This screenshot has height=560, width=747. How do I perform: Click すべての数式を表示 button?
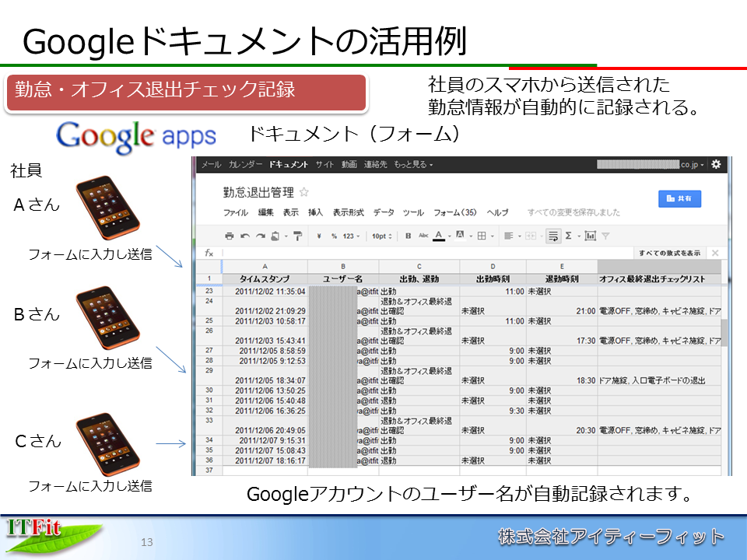coord(669,253)
